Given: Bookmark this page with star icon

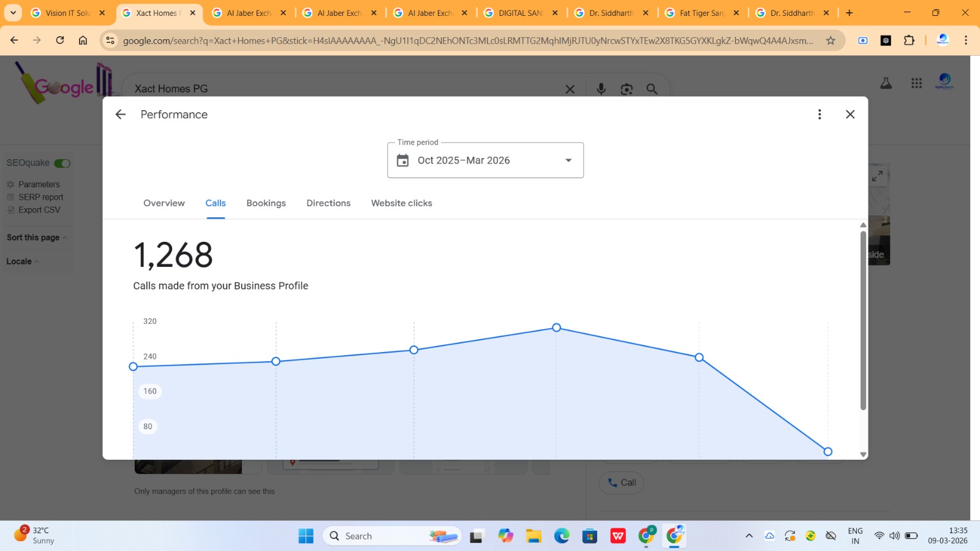Looking at the screenshot, I should point(831,40).
